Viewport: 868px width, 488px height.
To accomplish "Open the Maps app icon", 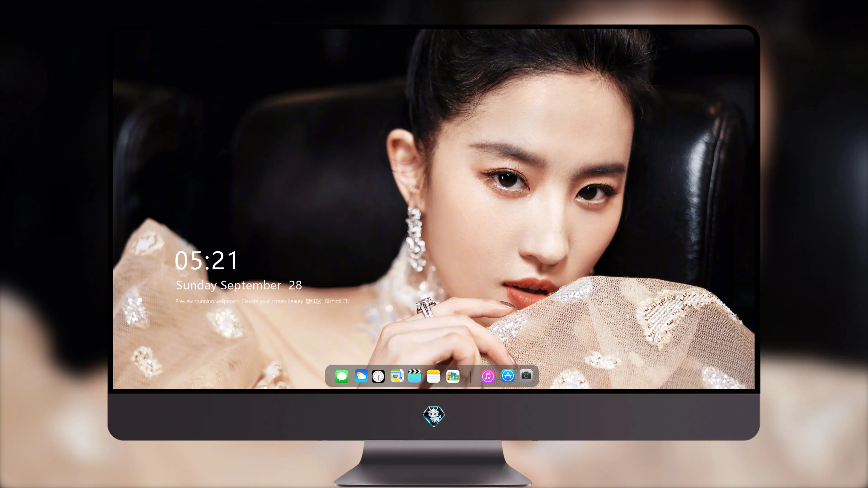I will tap(397, 376).
